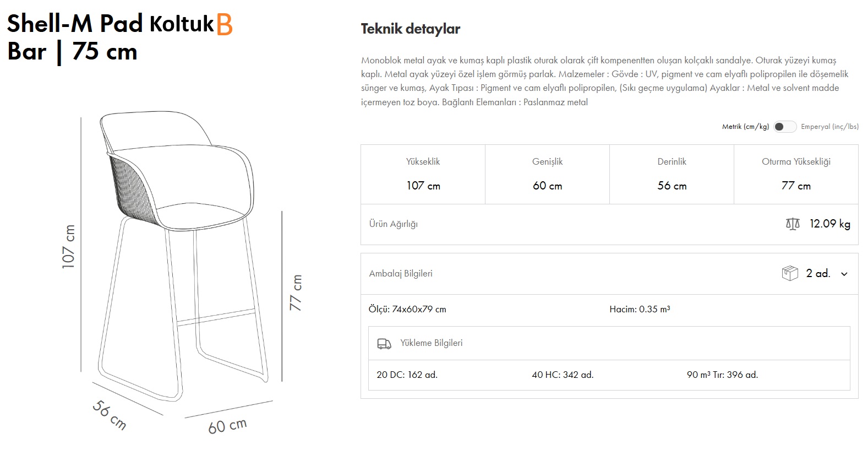Click the toggle knob between Metrik and Emperyal
The image size is (868, 455).
(x=779, y=127)
